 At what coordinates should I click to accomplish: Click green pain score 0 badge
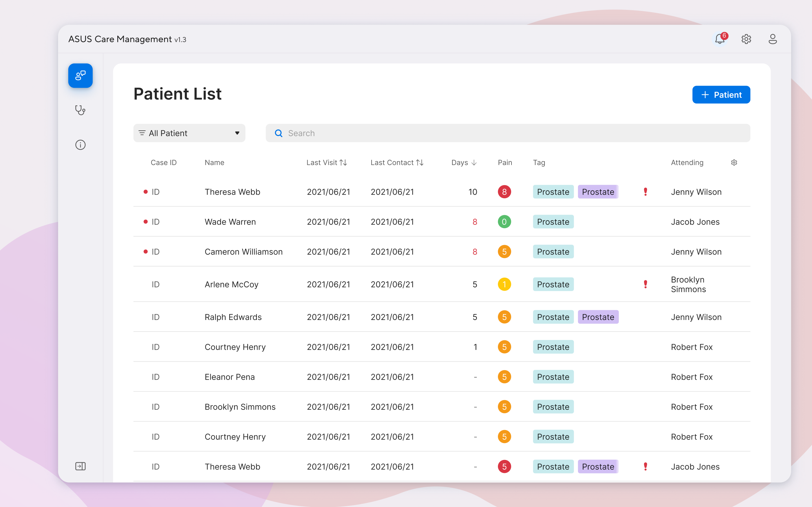tap(504, 222)
